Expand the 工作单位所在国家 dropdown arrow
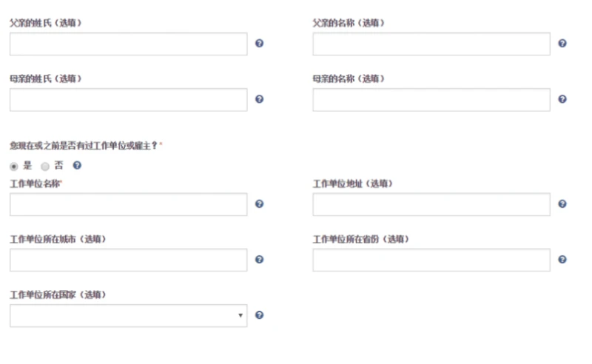This screenshot has height=364, width=592. click(x=240, y=315)
